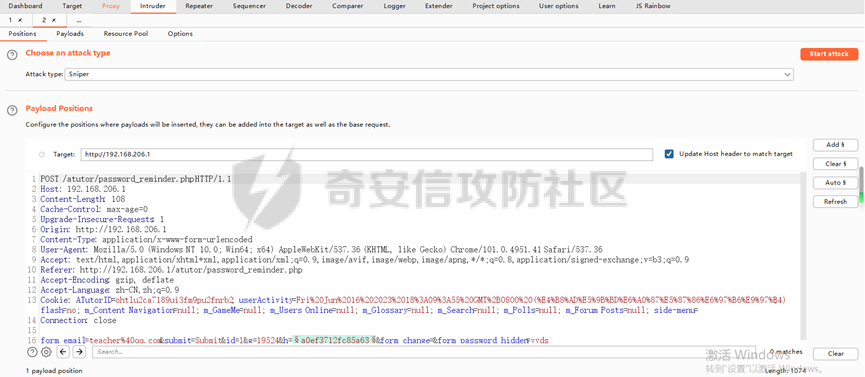Click the Refresh button
The width and height of the screenshot is (865, 377).
click(x=836, y=201)
